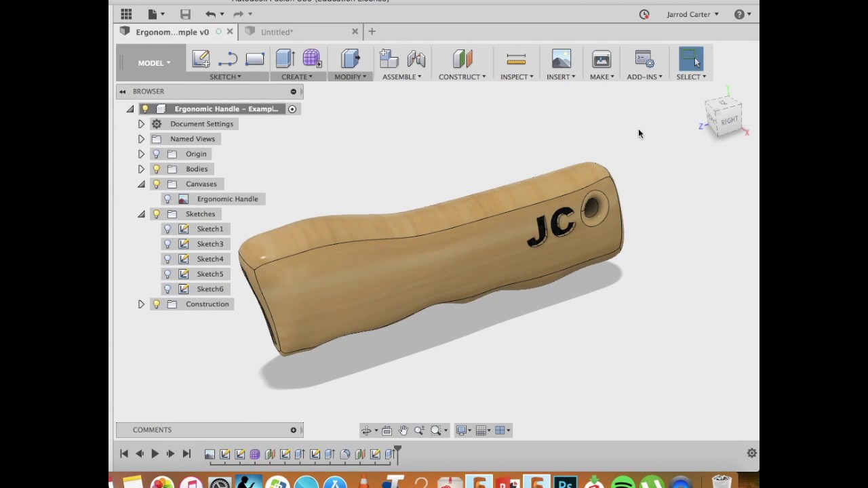Expand the Construction folder triangle
The height and width of the screenshot is (488, 868).
point(141,304)
